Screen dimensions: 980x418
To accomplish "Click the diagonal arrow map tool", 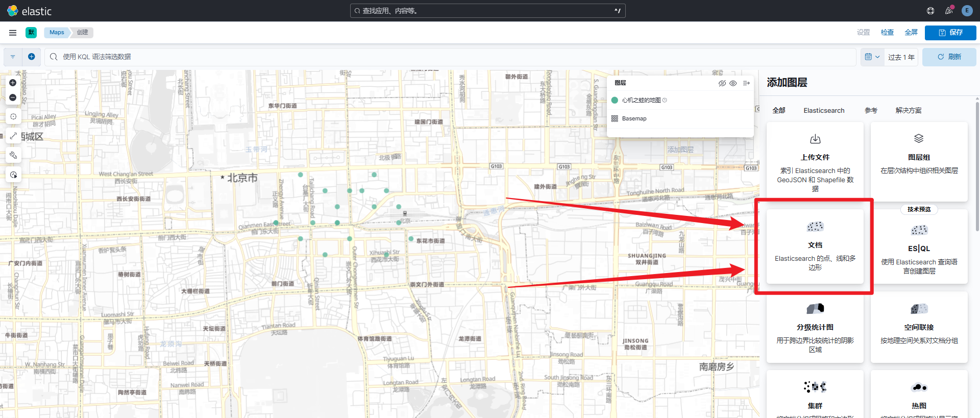I will point(13,136).
